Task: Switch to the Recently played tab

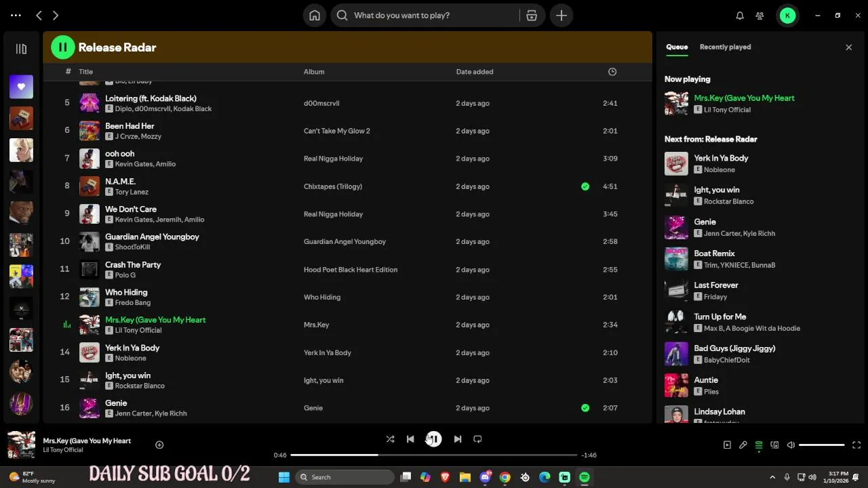Action: [725, 47]
